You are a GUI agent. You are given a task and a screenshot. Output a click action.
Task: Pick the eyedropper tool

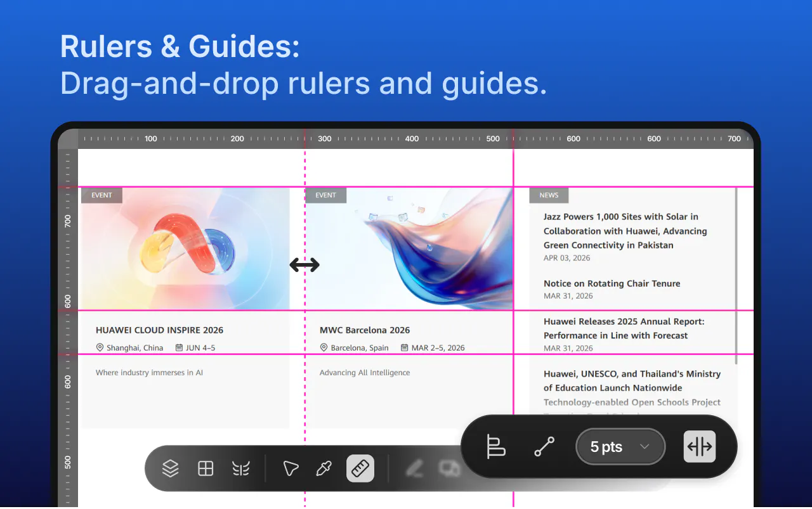[324, 468]
